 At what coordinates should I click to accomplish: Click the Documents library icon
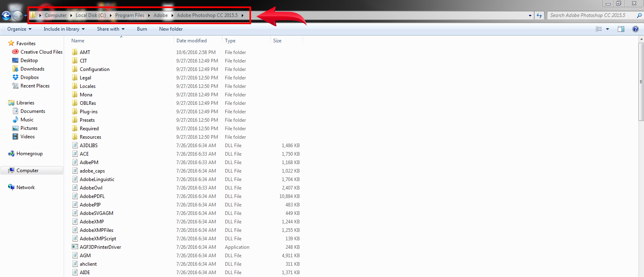coord(15,111)
